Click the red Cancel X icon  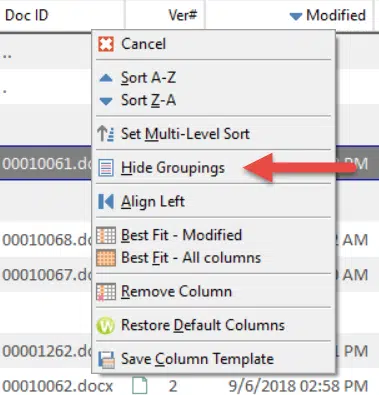pos(106,44)
